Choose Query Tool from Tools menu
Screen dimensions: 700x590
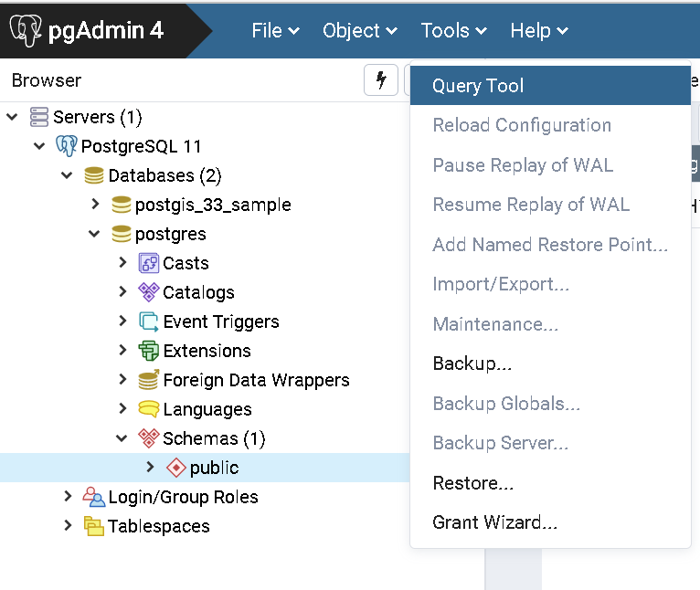[x=550, y=86]
